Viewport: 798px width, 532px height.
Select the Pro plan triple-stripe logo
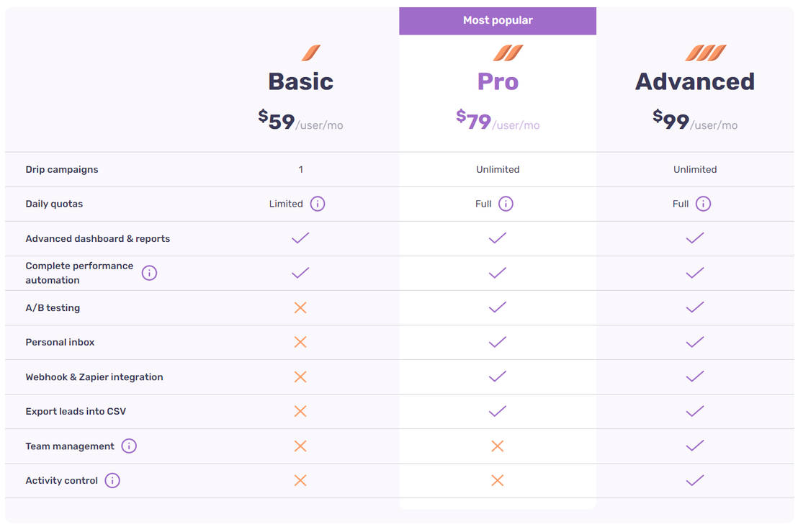click(510, 53)
